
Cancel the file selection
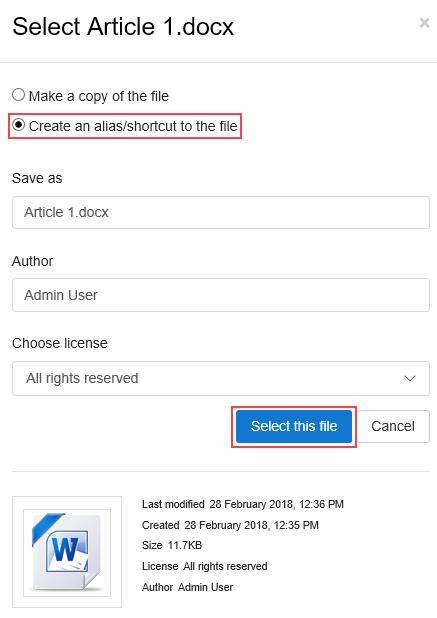tap(393, 426)
